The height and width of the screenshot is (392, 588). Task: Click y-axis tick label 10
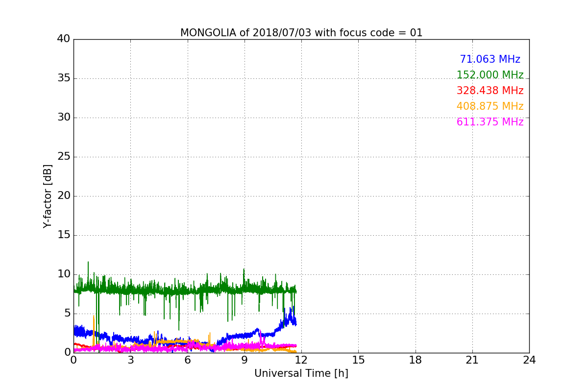coord(64,274)
